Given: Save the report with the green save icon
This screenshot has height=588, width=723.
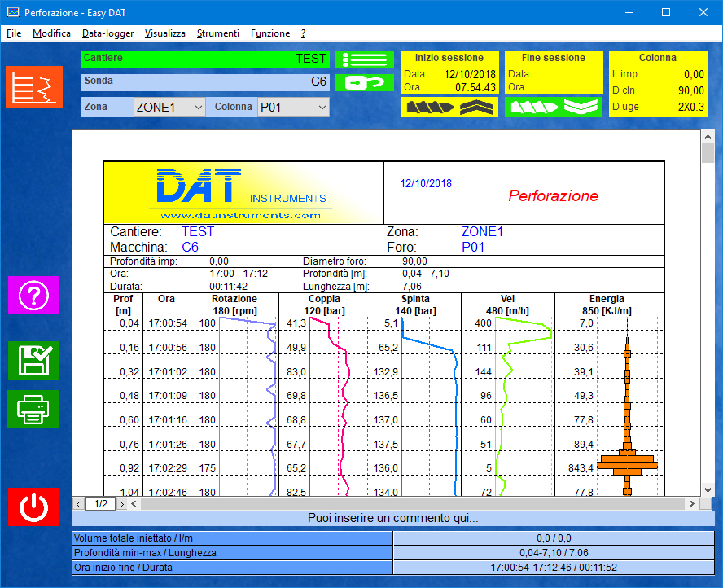Looking at the screenshot, I should coord(33,361).
